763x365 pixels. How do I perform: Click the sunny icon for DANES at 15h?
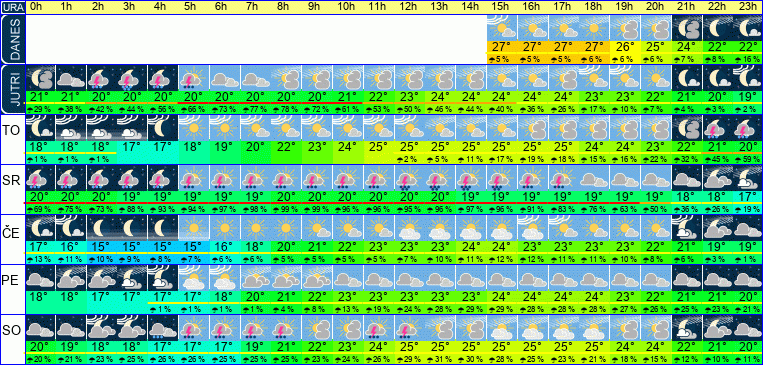coord(502,28)
